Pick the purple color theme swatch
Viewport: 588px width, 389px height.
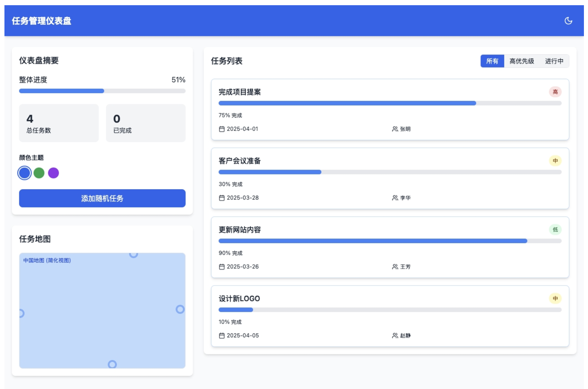pyautogui.click(x=53, y=173)
